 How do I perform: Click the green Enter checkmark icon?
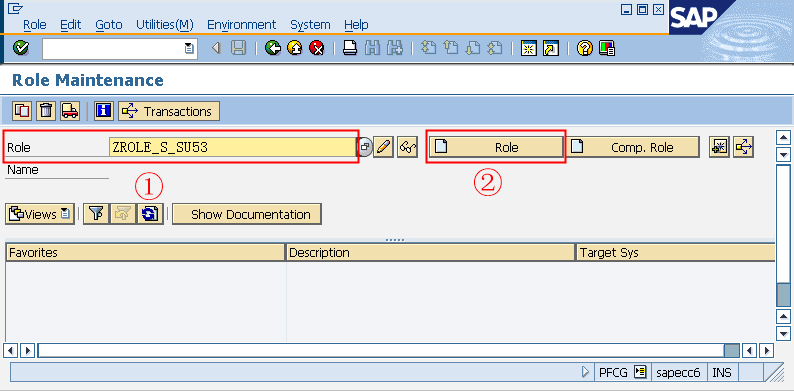[21, 49]
